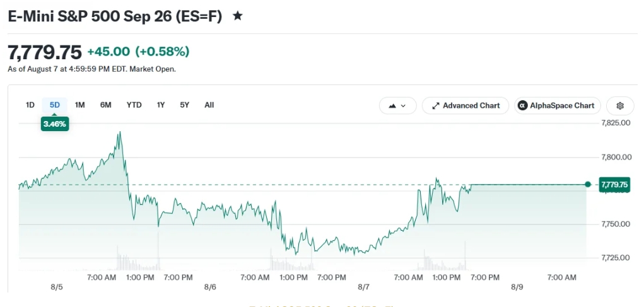Screen dimensions: 644x307
Task: Click the 3.46% performance badge
Action: 55,124
